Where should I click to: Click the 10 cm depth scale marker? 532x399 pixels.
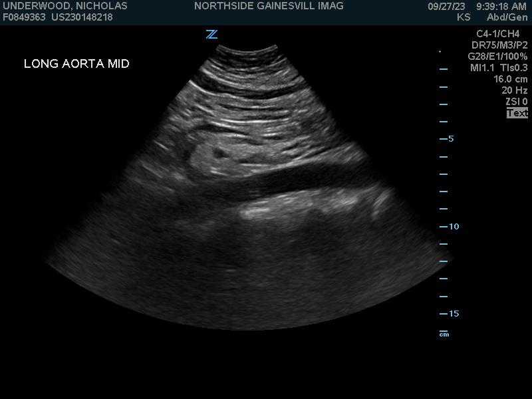tap(454, 227)
